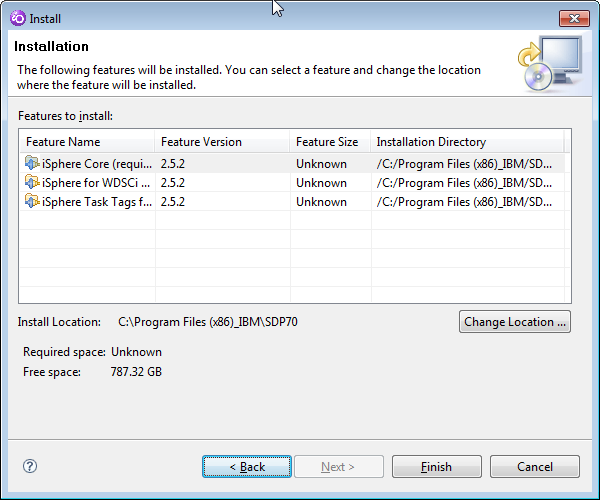This screenshot has width=600, height=500.
Task: Click the iSphere Core feature icon
Action: click(x=32, y=163)
